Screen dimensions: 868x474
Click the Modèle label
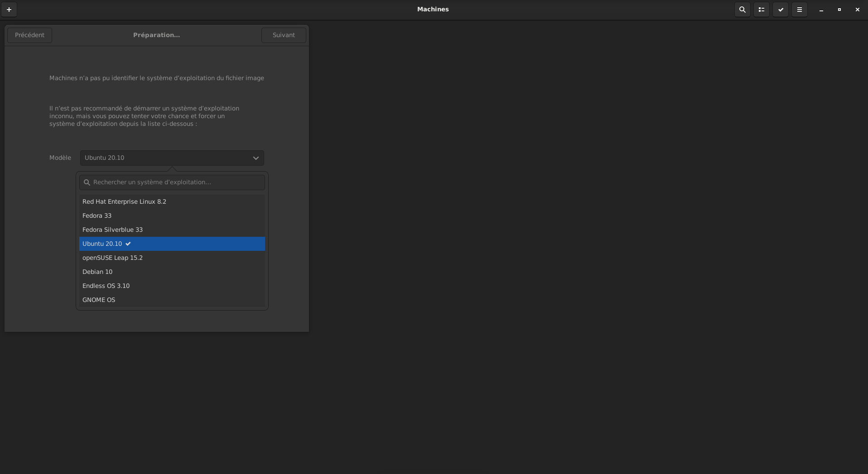60,158
